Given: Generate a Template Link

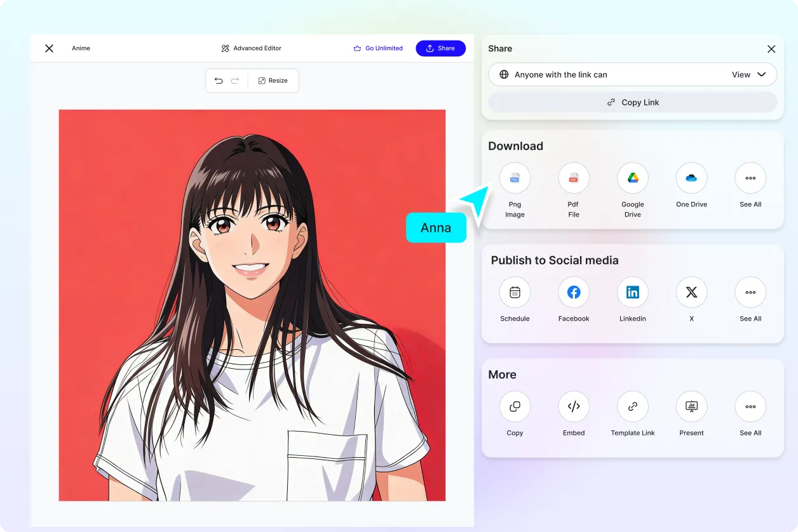Looking at the screenshot, I should [632, 406].
